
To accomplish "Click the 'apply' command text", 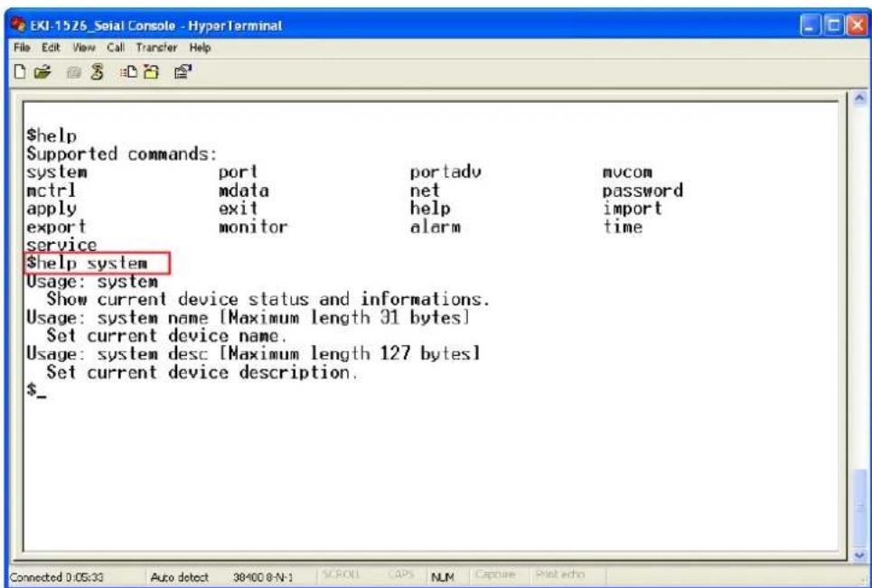I will point(52,209).
